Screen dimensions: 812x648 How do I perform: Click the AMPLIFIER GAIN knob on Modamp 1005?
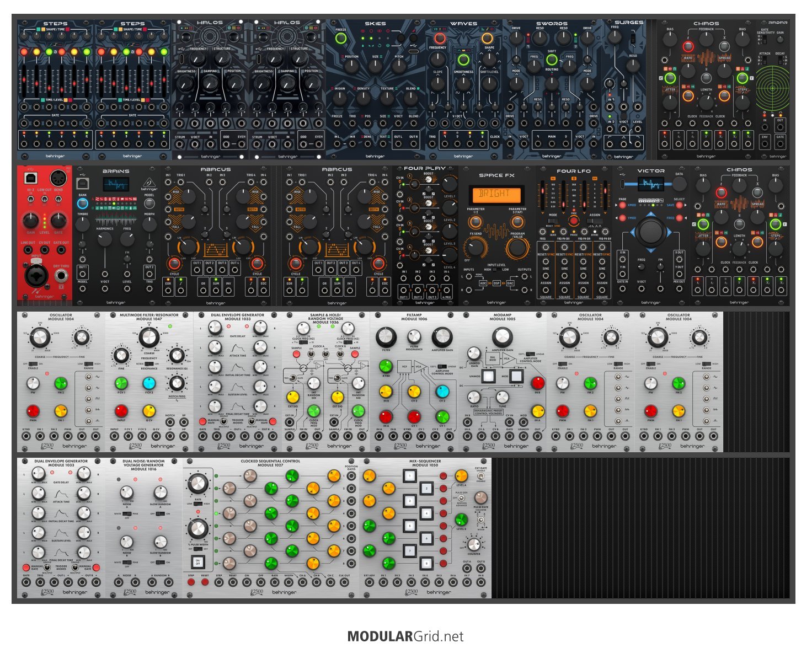[502, 336]
